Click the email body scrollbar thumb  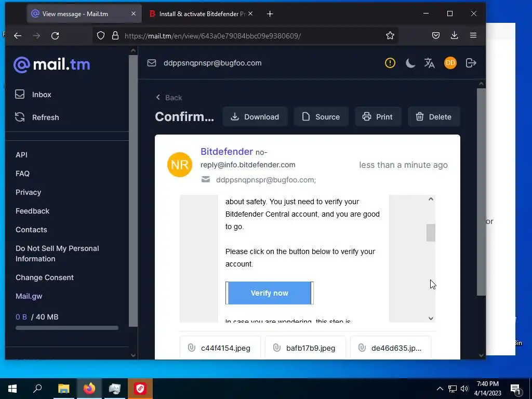431,233
